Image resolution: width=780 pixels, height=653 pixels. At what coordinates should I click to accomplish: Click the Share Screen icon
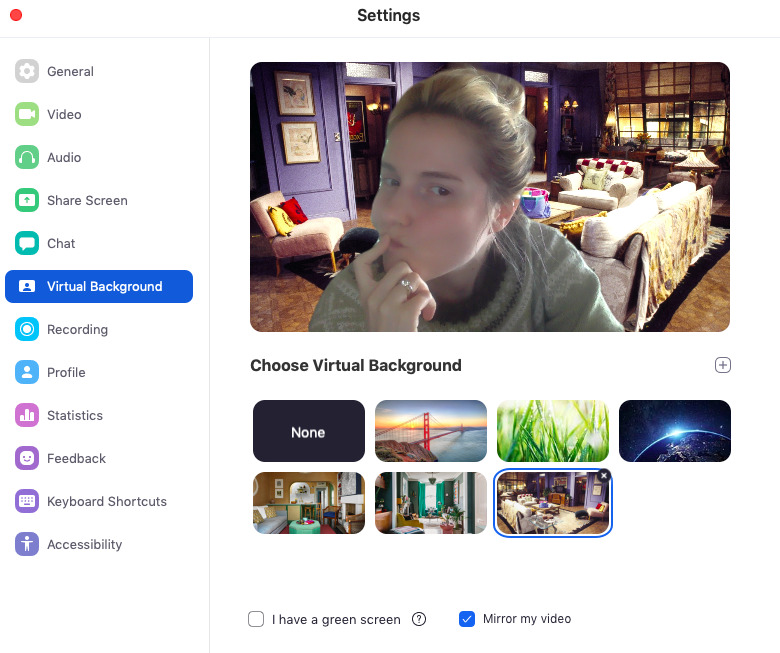pos(27,200)
